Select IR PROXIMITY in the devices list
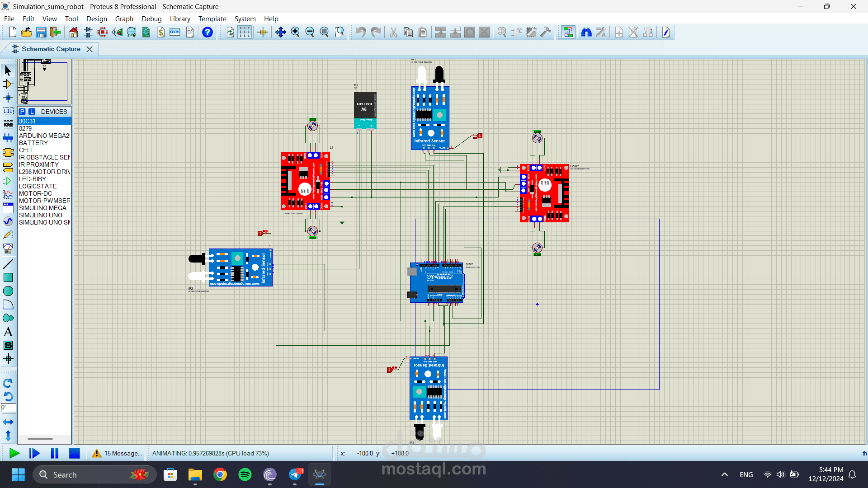868x488 pixels. 44,164
